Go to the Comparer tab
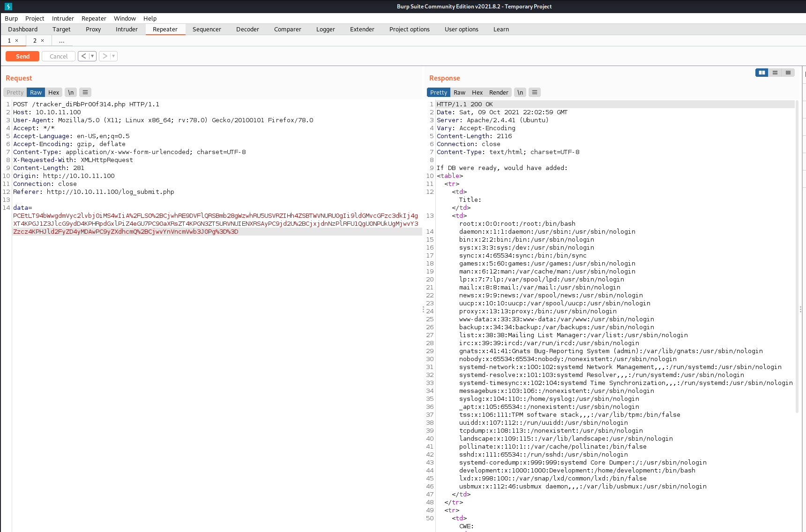Viewport: 806px width, 532px height. pos(288,30)
